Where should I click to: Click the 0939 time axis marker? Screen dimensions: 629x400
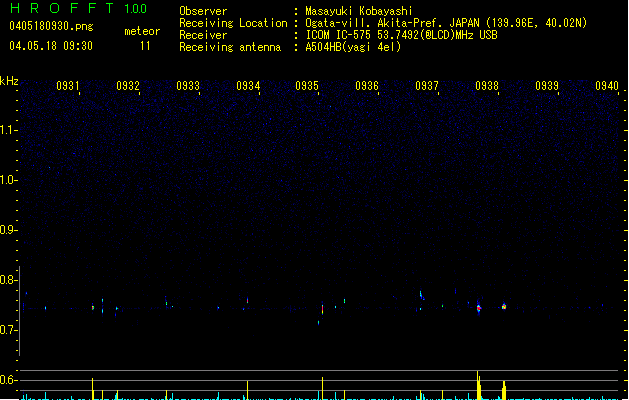click(x=547, y=85)
